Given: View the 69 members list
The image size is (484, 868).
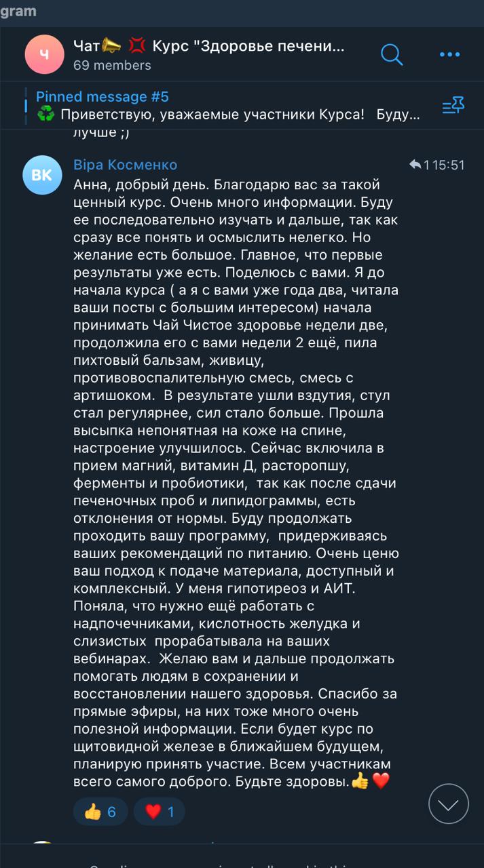Looking at the screenshot, I should click(x=112, y=66).
